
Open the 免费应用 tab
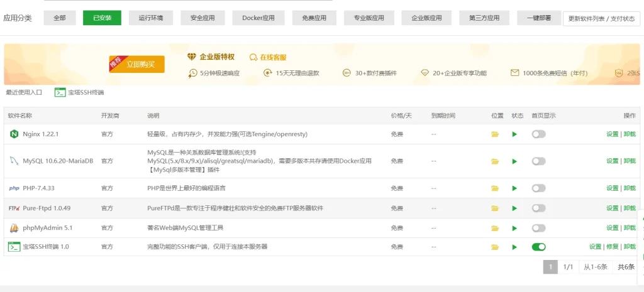coord(314,18)
